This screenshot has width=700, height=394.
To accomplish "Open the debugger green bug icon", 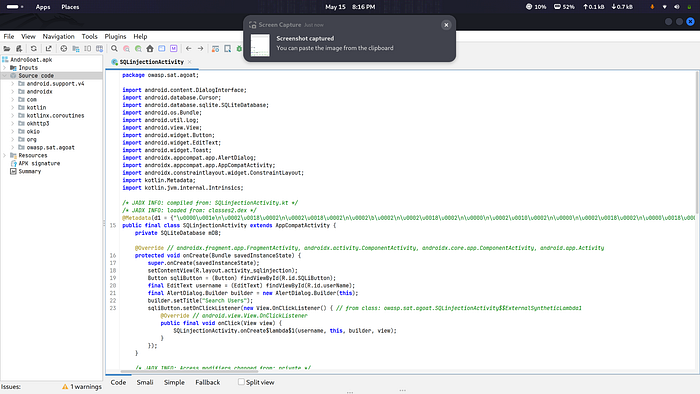I will pyautogui.click(x=239, y=49).
